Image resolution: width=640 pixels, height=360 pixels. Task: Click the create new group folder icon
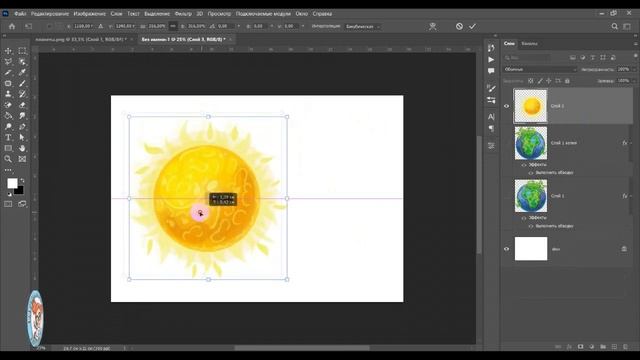click(x=603, y=347)
